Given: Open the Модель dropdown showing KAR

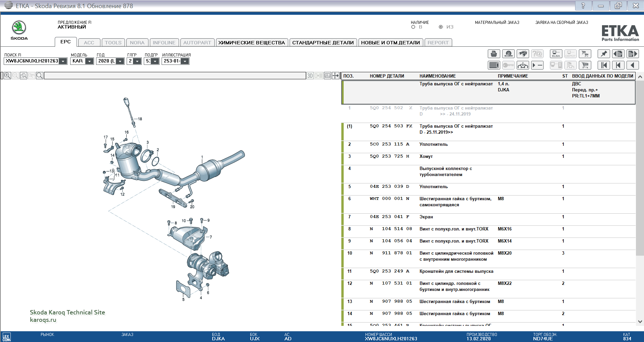Looking at the screenshot, I should (x=89, y=61).
